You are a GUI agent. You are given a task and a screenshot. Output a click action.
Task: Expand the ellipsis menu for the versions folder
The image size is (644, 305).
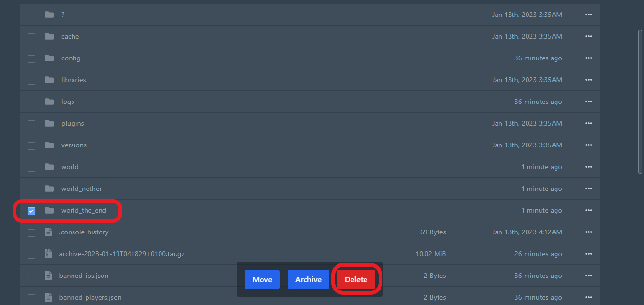pos(588,145)
